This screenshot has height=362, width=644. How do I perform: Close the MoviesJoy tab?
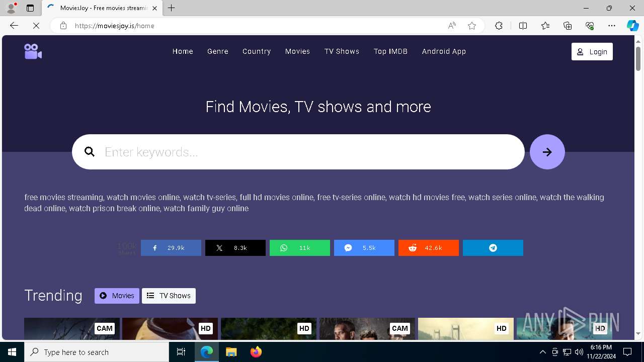coord(154,8)
